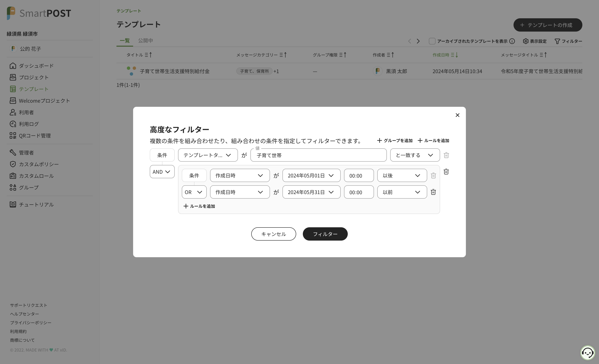This screenshot has width=599, height=364.
Task: Click the value field containing 子育て世帯
Action: tap(318, 155)
